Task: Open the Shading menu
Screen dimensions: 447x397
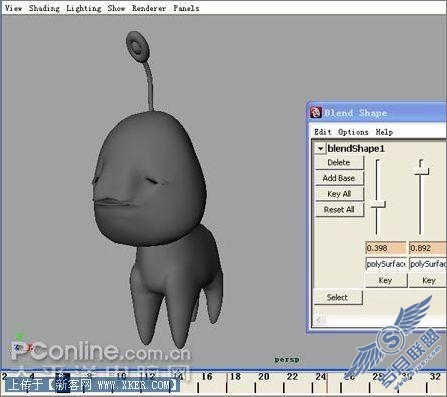Action: pyautogui.click(x=44, y=8)
